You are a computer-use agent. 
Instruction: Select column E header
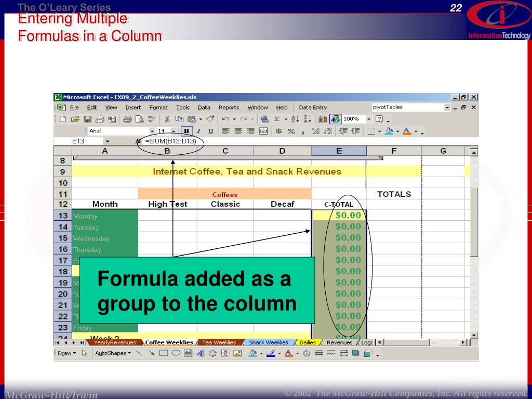(339, 151)
